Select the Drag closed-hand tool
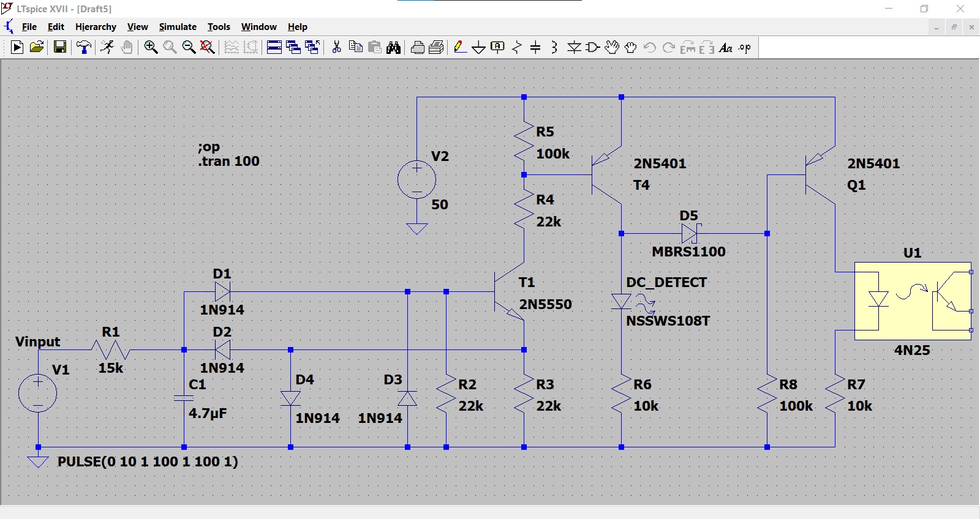The image size is (980, 519). [x=631, y=47]
